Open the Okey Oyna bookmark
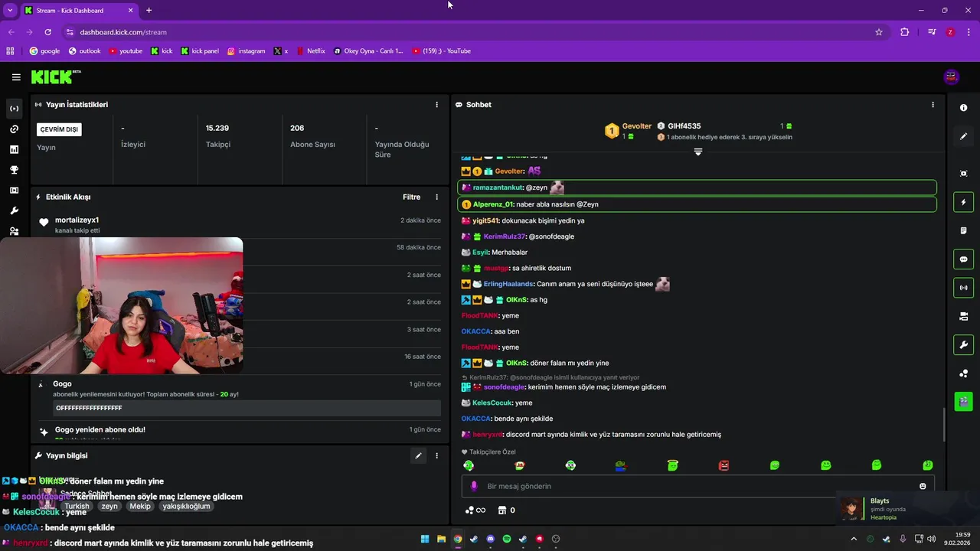980x551 pixels. point(368,51)
